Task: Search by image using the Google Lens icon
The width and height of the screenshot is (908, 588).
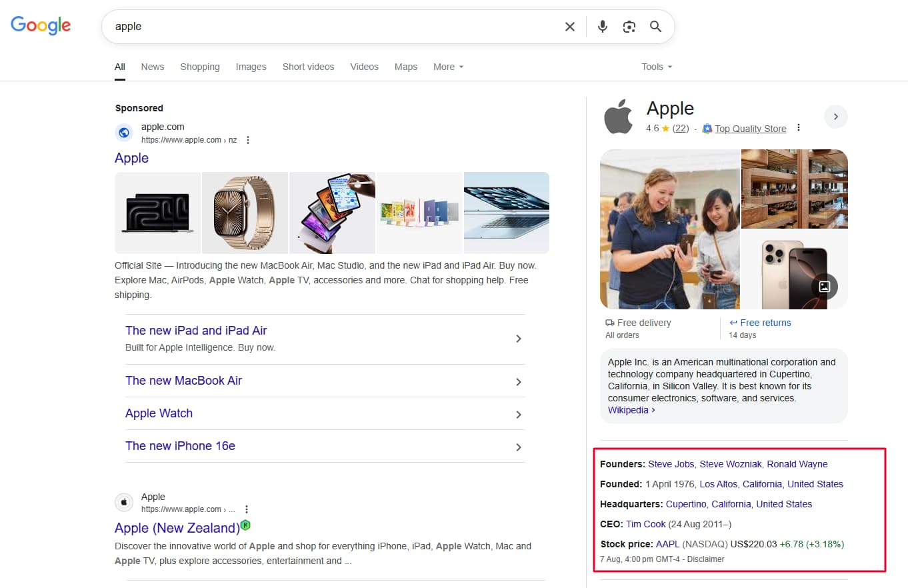Action: click(x=629, y=27)
